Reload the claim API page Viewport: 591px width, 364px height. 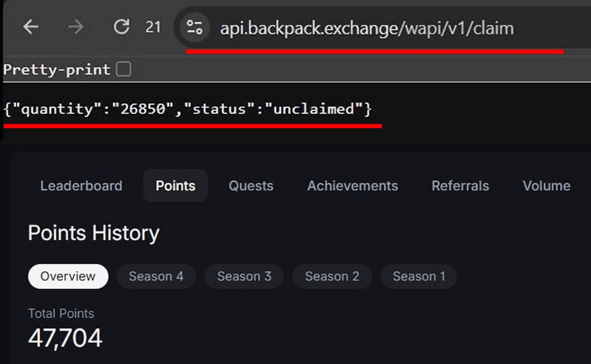pos(121,27)
